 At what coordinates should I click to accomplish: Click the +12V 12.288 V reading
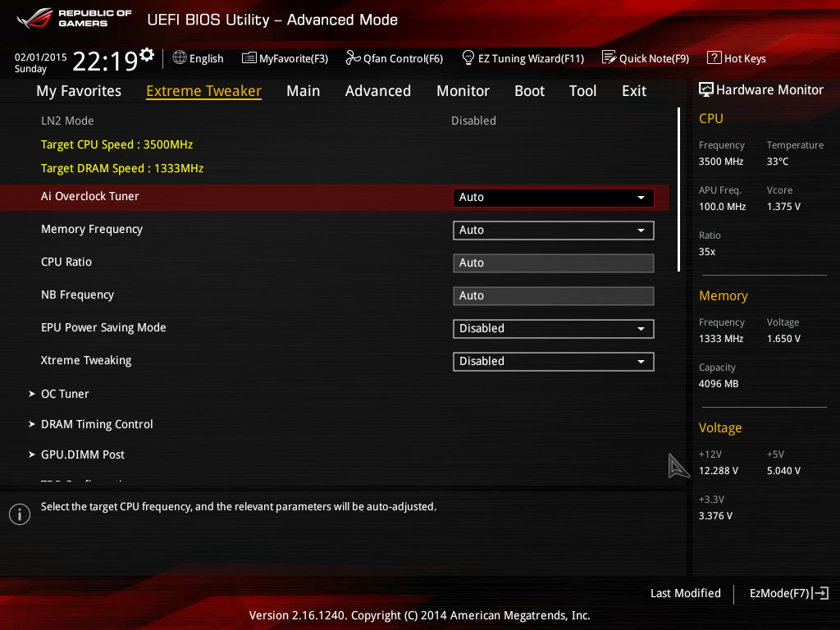719,470
